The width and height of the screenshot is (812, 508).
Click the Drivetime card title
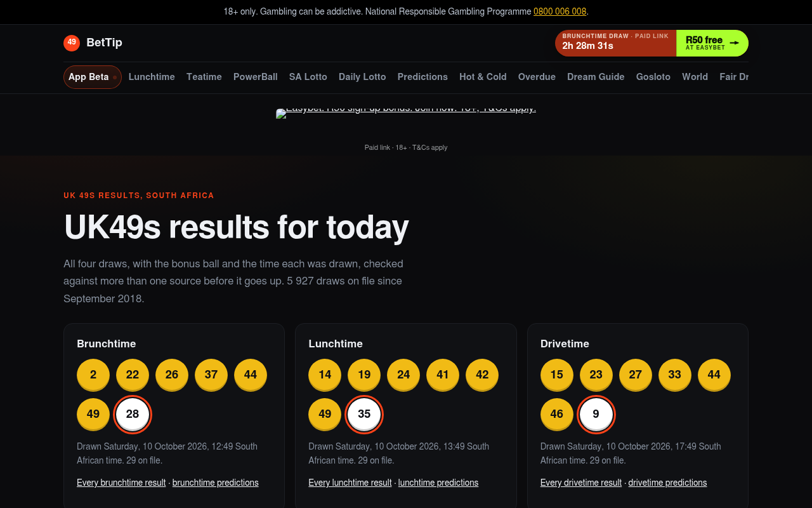coord(565,344)
